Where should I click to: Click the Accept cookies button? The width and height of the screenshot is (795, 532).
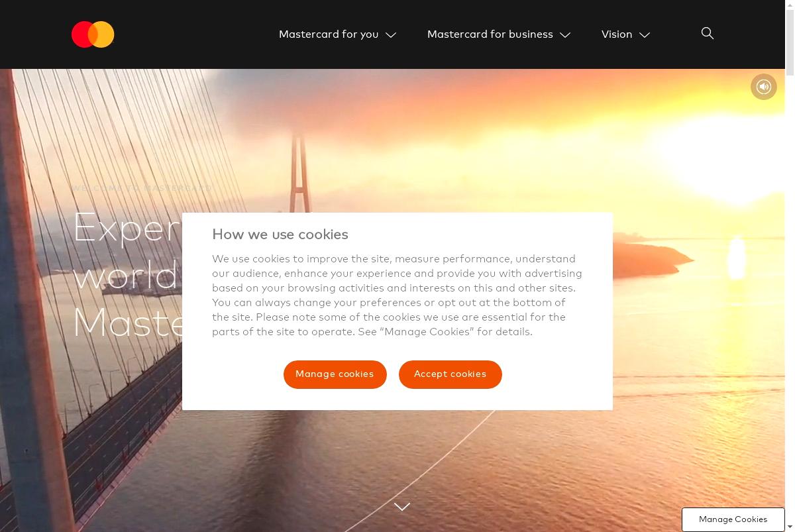450,374
